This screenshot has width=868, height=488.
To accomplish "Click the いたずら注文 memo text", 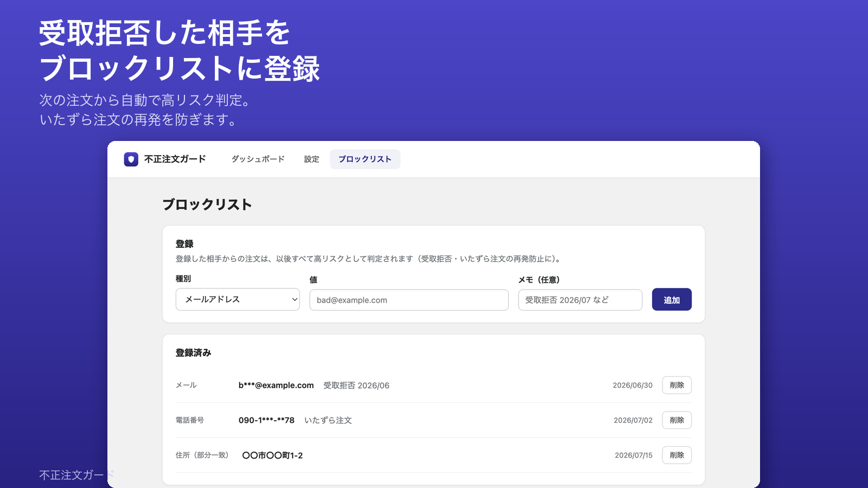I will coord(328,420).
